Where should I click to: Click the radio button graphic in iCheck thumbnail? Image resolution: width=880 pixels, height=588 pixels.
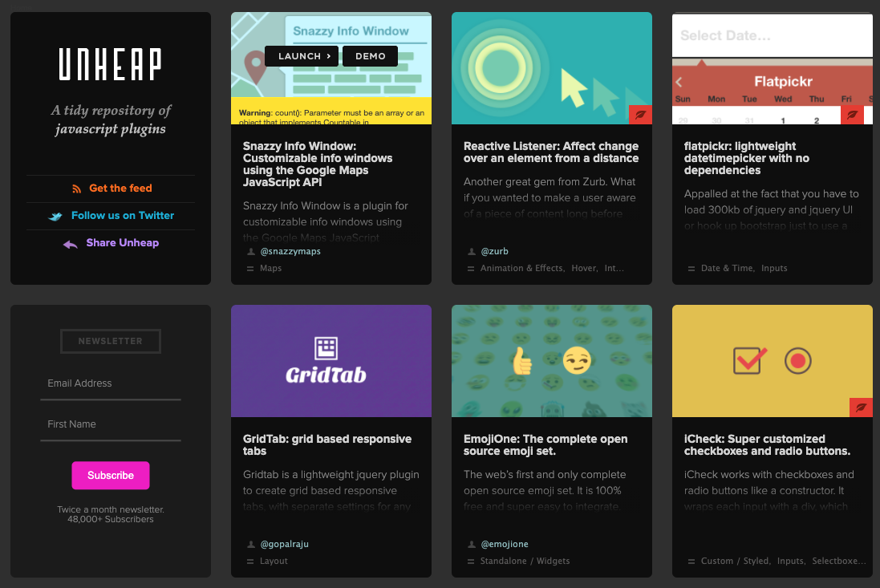pyautogui.click(x=798, y=361)
